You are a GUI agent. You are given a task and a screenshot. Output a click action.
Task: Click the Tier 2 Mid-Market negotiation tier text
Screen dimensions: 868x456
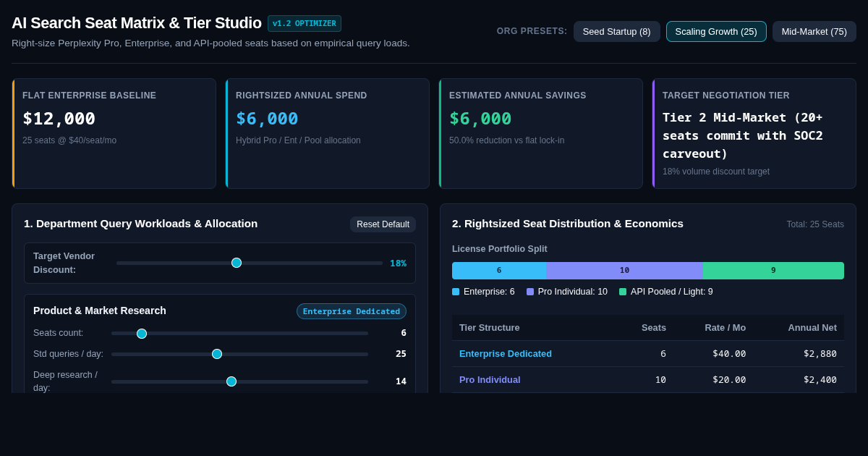click(x=743, y=135)
